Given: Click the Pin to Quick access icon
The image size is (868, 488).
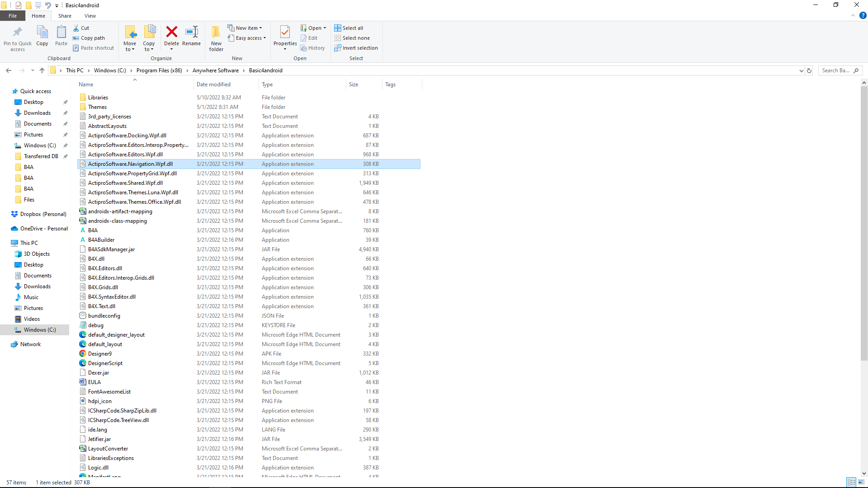Looking at the screenshot, I should point(18,33).
